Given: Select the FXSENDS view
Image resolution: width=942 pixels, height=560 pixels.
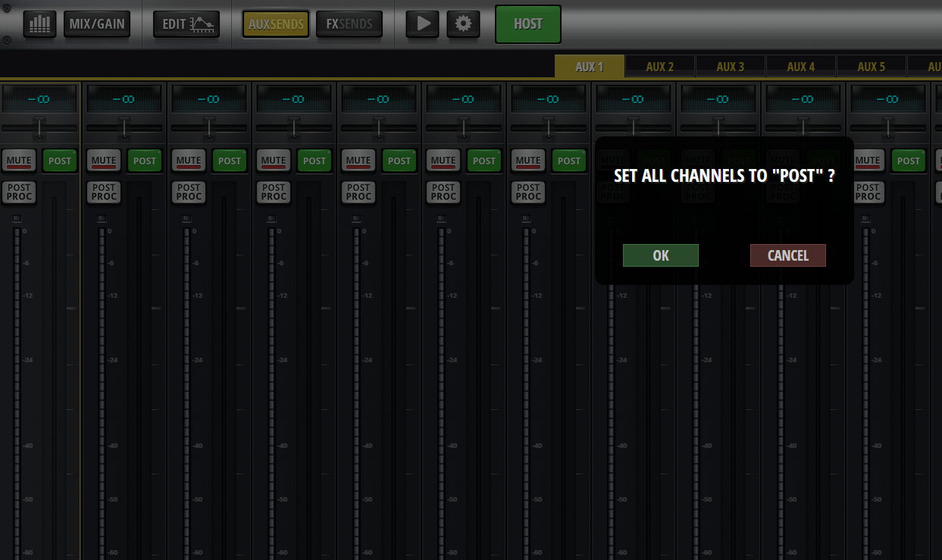Looking at the screenshot, I should pos(349,23).
